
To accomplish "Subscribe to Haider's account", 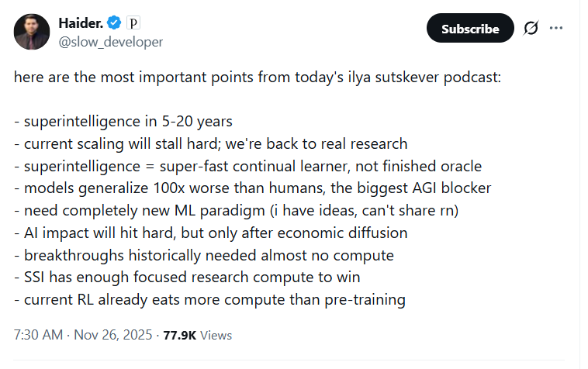I will (x=470, y=28).
